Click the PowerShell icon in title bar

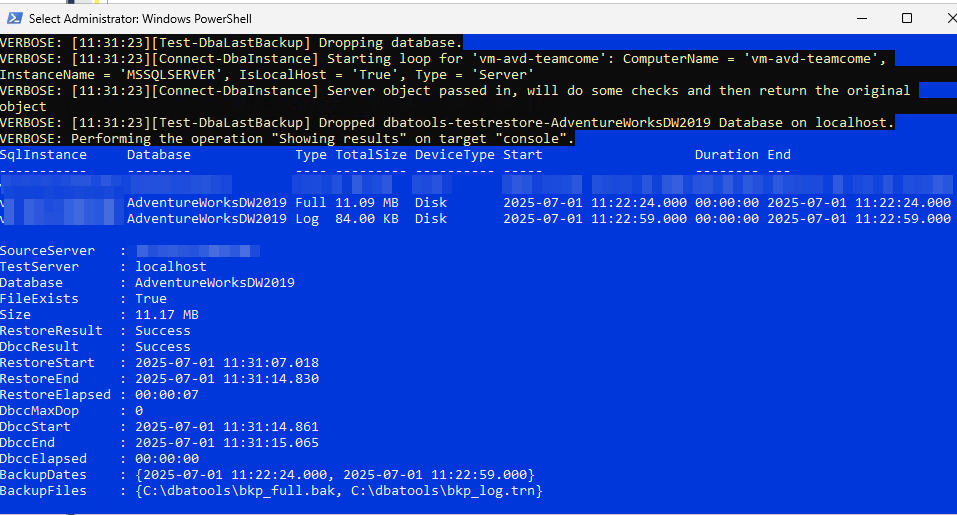click(x=14, y=18)
